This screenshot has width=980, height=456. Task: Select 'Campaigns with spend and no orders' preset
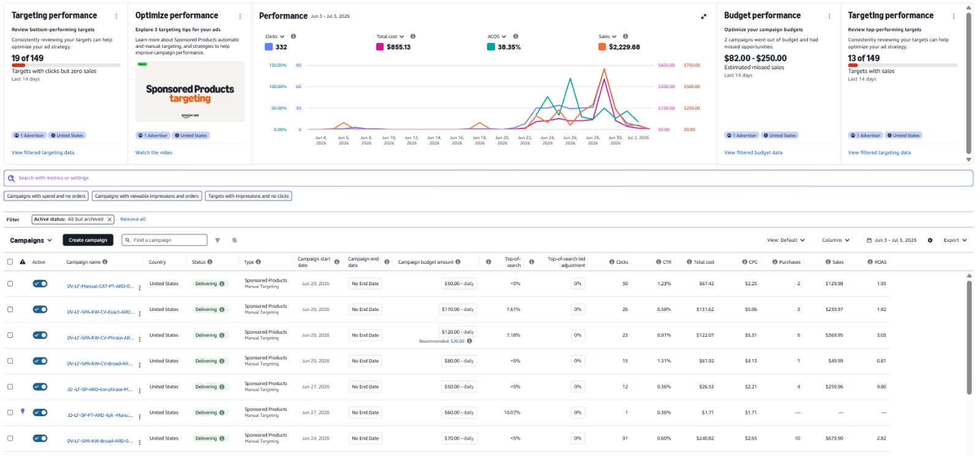[x=47, y=196]
